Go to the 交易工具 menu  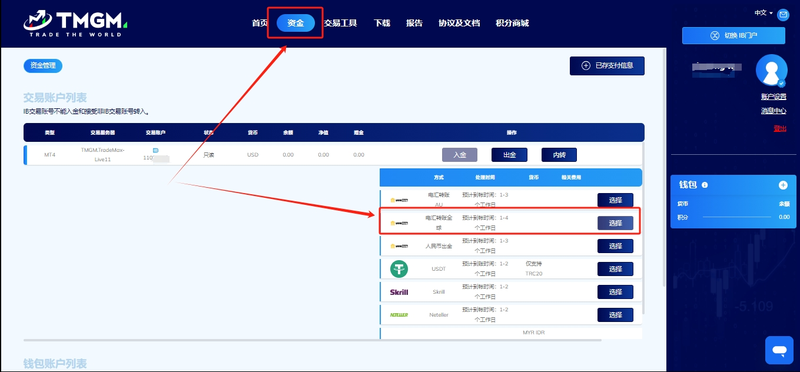click(x=340, y=23)
